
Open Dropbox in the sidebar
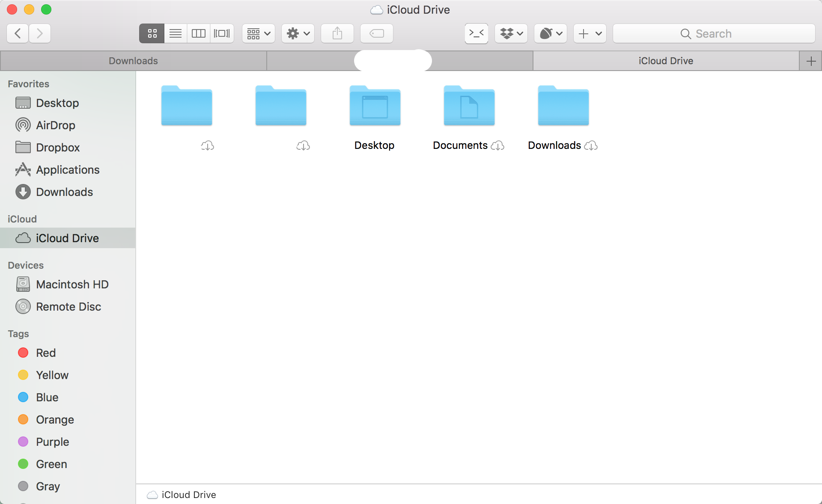click(x=68, y=148)
